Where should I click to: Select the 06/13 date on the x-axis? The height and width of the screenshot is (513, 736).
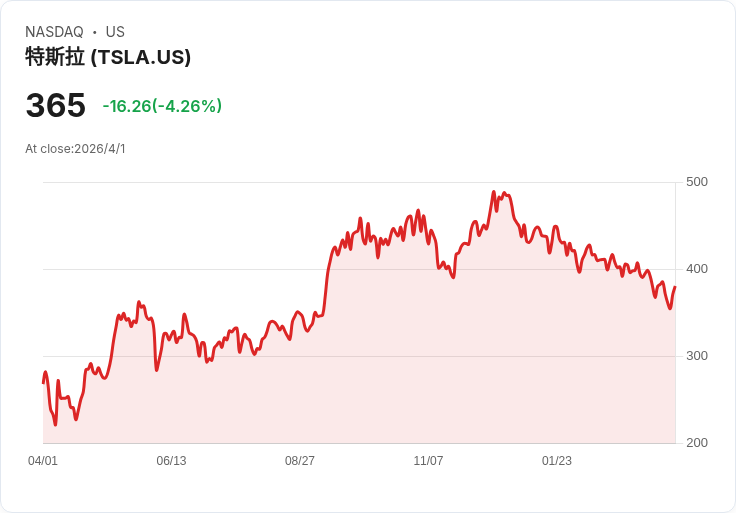point(171,461)
